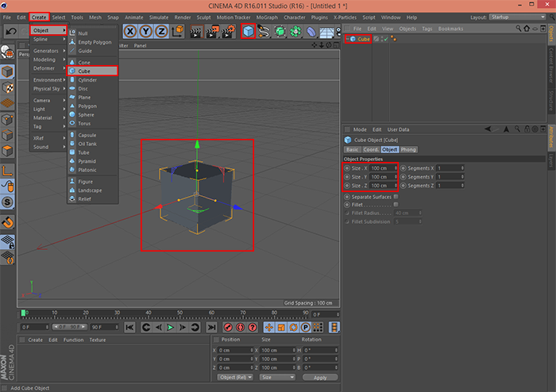Screen dimensions: 556x392
Task: Click the Locked Workplane grid icon
Action: 7,241
